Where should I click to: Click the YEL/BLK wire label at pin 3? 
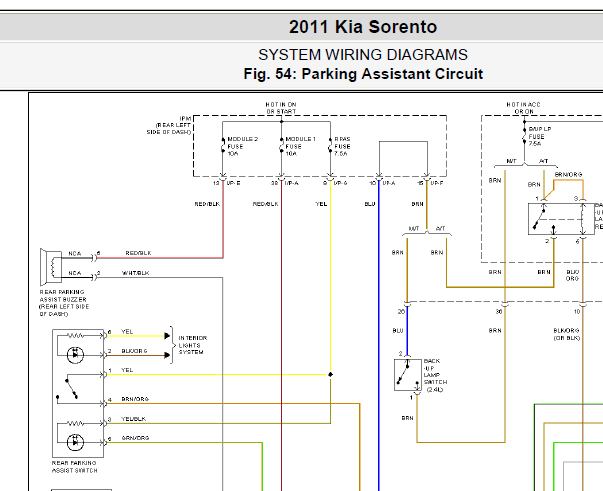tap(133, 419)
